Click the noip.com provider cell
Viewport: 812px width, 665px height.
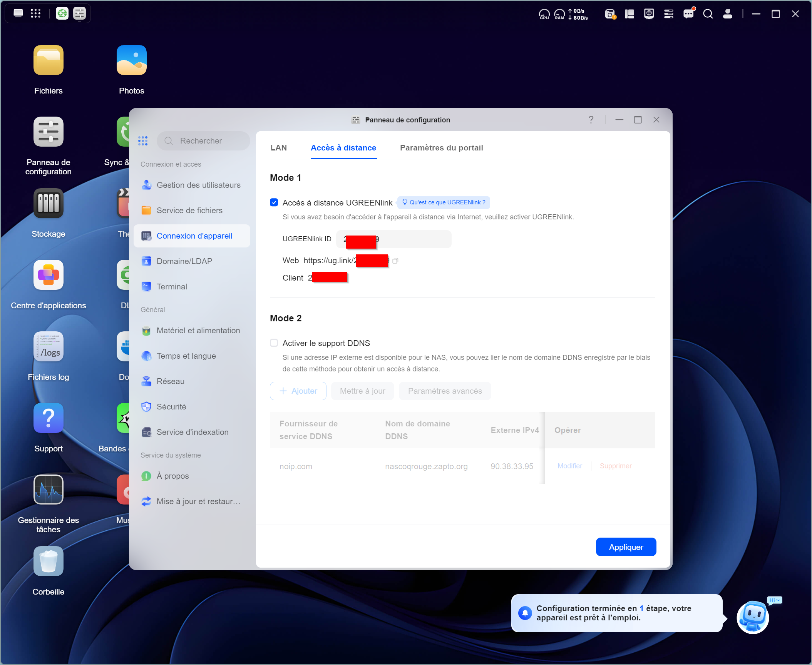point(296,466)
